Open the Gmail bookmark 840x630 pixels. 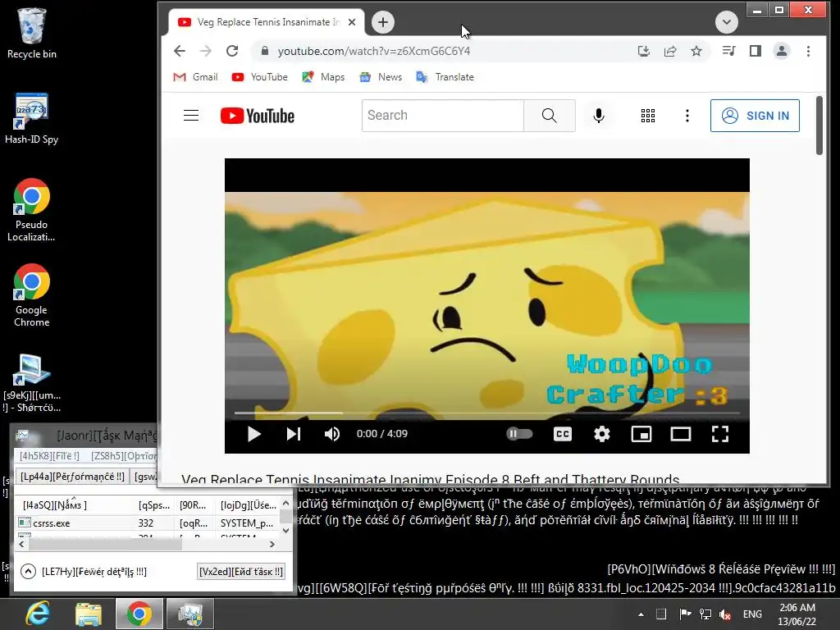click(x=195, y=77)
